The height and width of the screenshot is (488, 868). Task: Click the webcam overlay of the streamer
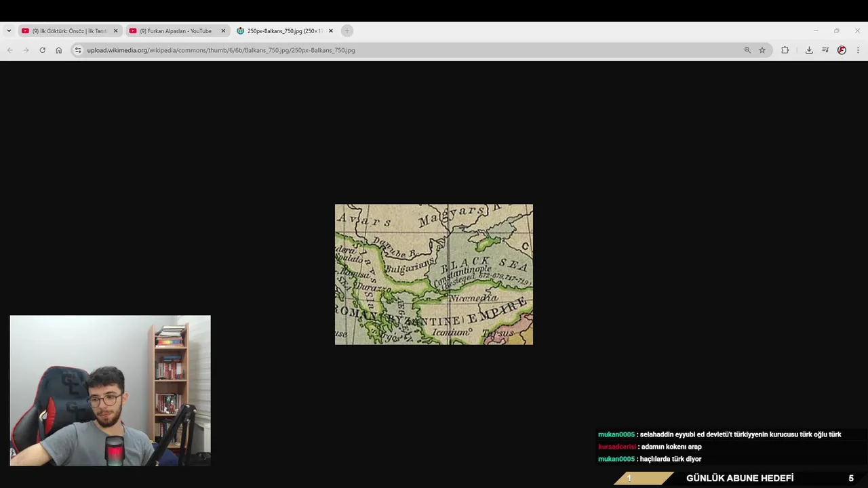coord(111,390)
